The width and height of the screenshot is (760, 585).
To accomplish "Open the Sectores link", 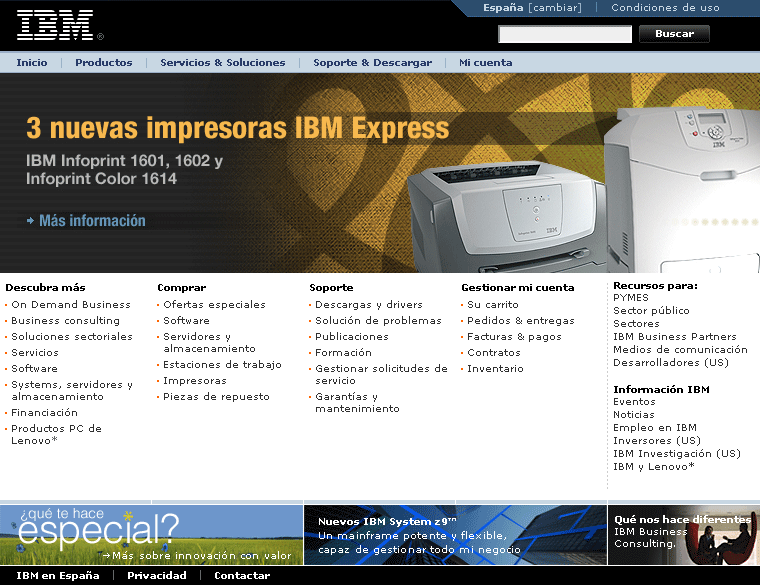I will 636,323.
